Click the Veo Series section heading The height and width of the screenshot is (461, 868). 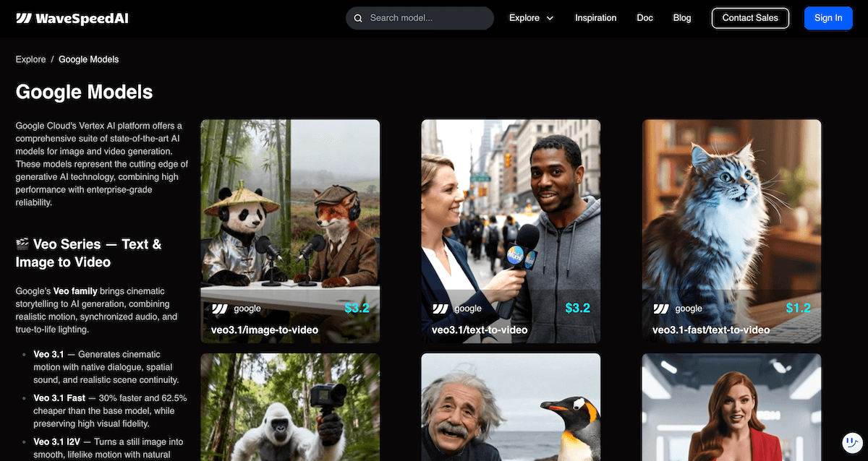pyautogui.click(x=88, y=253)
